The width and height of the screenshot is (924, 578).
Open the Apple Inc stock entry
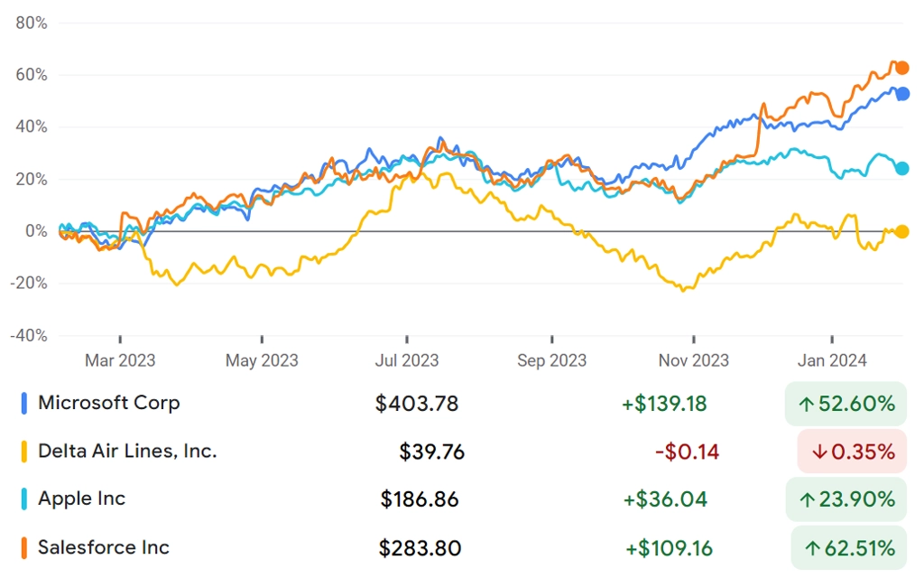click(82, 499)
